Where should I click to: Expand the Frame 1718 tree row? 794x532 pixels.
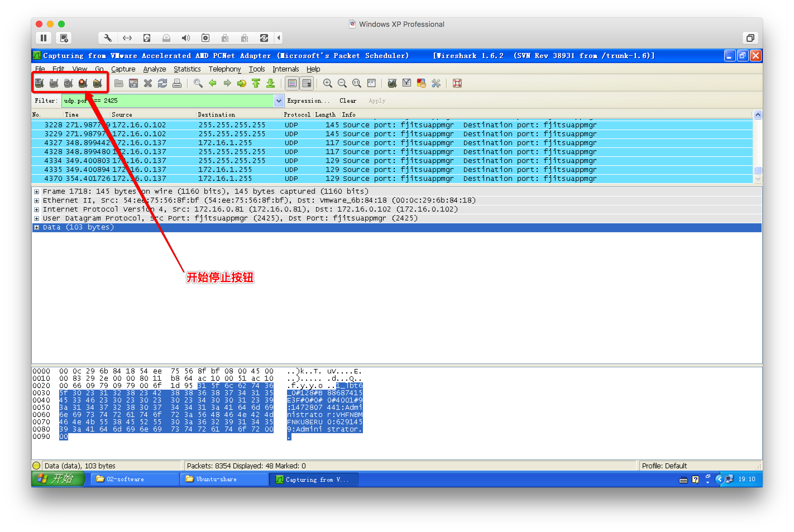click(37, 192)
